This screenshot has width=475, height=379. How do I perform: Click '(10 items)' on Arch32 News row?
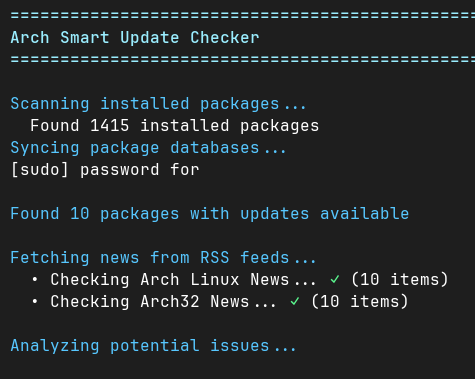click(360, 302)
